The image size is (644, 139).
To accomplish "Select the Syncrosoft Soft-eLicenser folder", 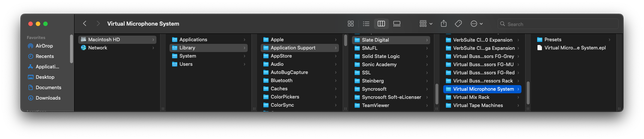I will coord(391,97).
